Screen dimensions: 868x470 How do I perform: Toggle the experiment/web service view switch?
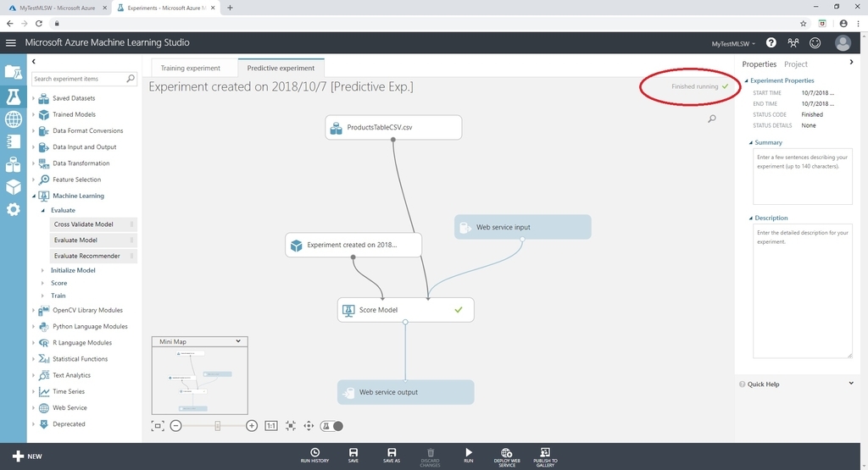(331, 426)
